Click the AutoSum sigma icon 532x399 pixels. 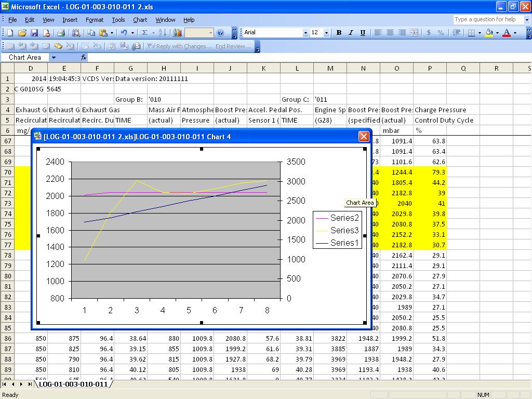pos(145,33)
